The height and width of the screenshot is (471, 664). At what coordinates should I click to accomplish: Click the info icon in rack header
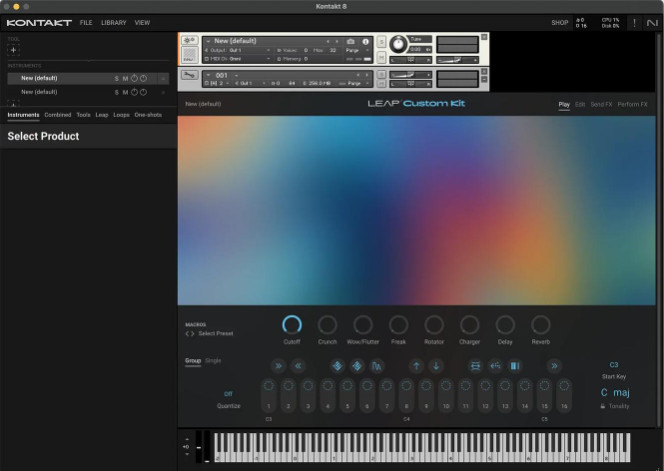tap(365, 42)
